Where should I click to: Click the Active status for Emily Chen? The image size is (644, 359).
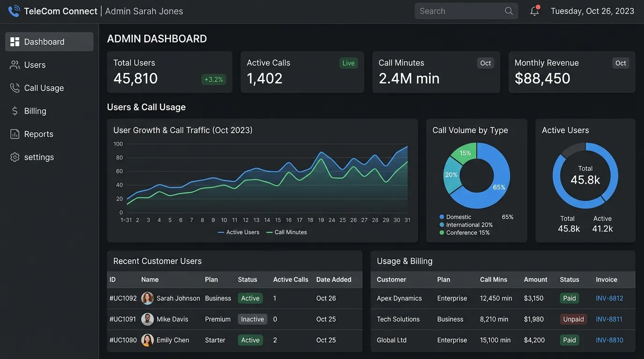[250, 340]
